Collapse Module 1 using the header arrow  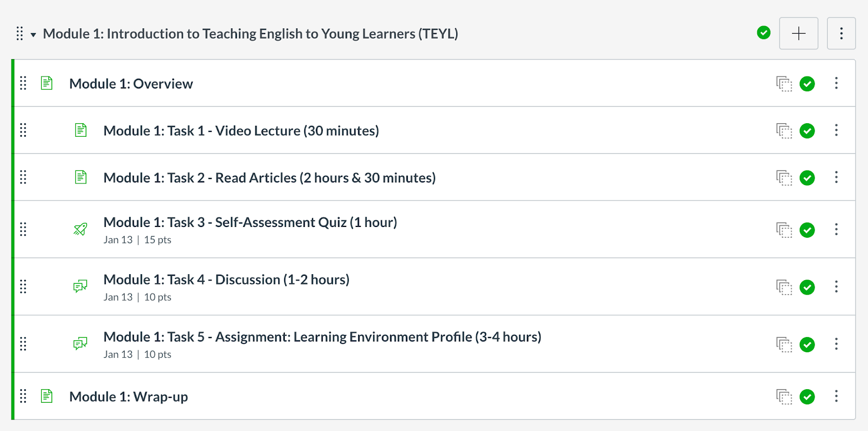click(x=33, y=35)
